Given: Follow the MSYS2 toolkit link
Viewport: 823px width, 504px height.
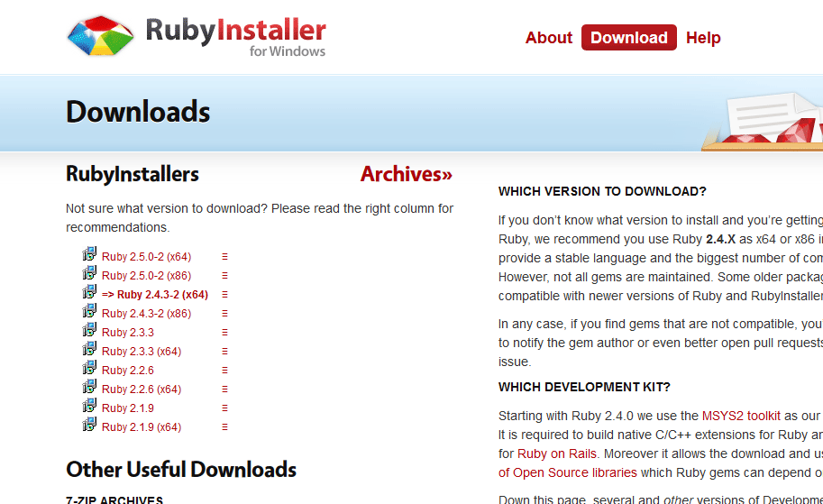Looking at the screenshot, I should 741,416.
